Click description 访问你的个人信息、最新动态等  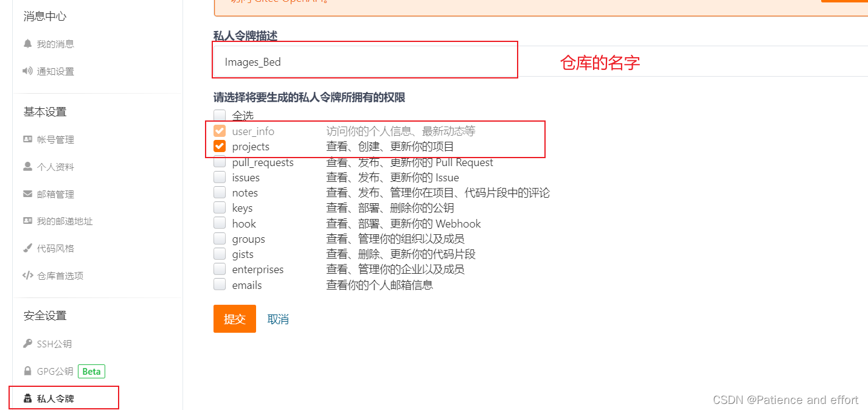coord(401,131)
